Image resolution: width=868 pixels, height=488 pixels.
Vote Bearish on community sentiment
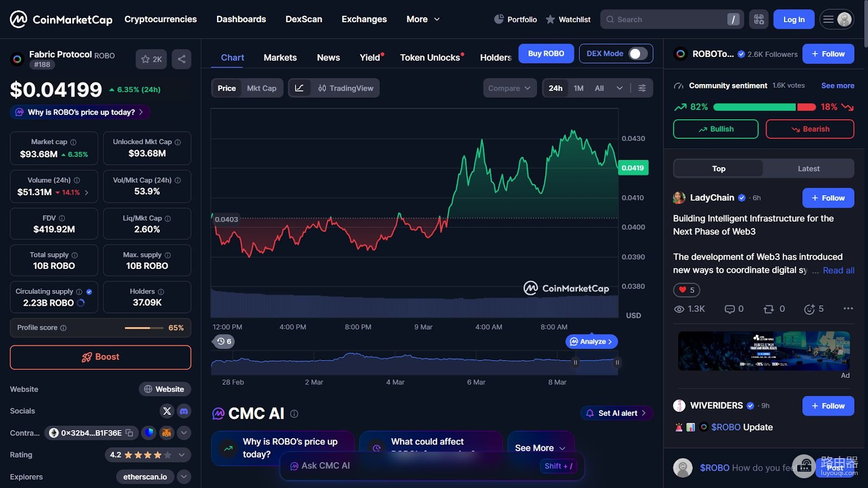click(810, 129)
